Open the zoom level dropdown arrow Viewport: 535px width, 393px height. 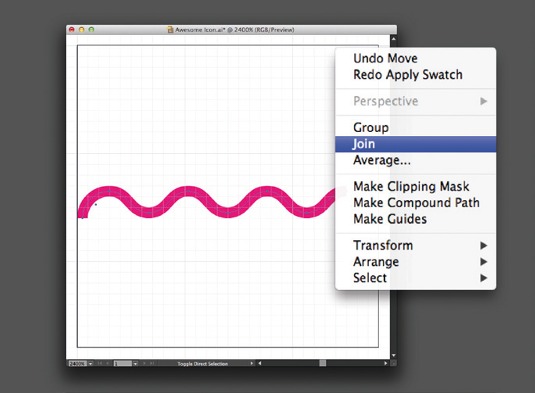(x=90, y=364)
